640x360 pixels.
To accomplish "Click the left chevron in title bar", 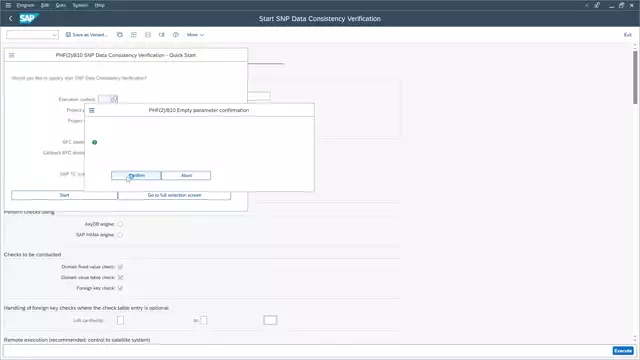I will click(587, 5).
